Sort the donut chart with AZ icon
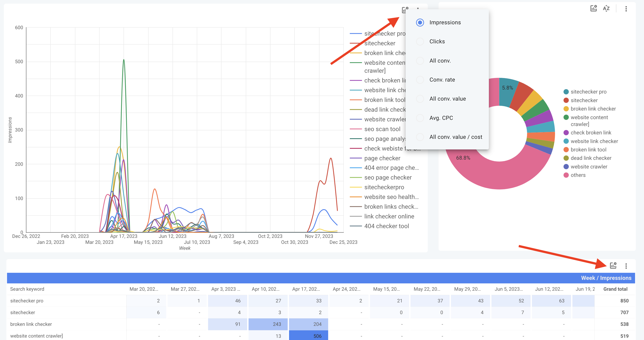The image size is (644, 340). point(606,8)
